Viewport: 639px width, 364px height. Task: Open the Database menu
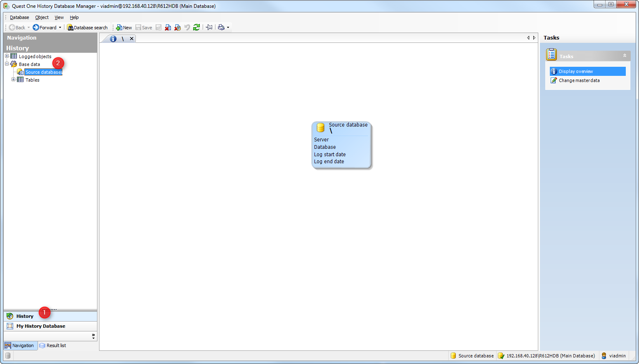19,17
